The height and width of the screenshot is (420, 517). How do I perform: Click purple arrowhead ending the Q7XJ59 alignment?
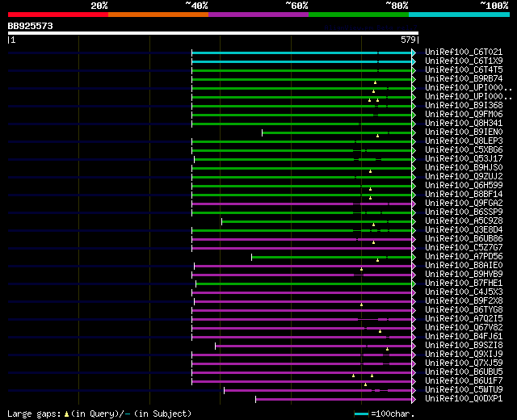(x=414, y=364)
